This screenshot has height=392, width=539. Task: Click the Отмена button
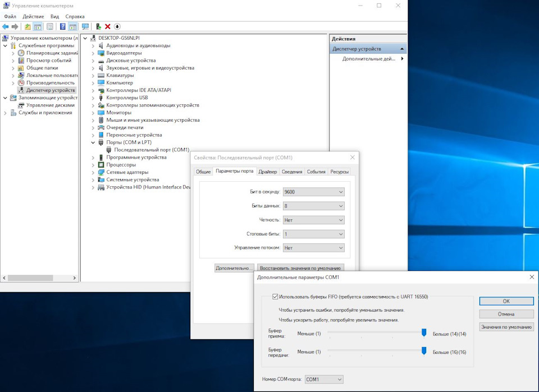[506, 314]
